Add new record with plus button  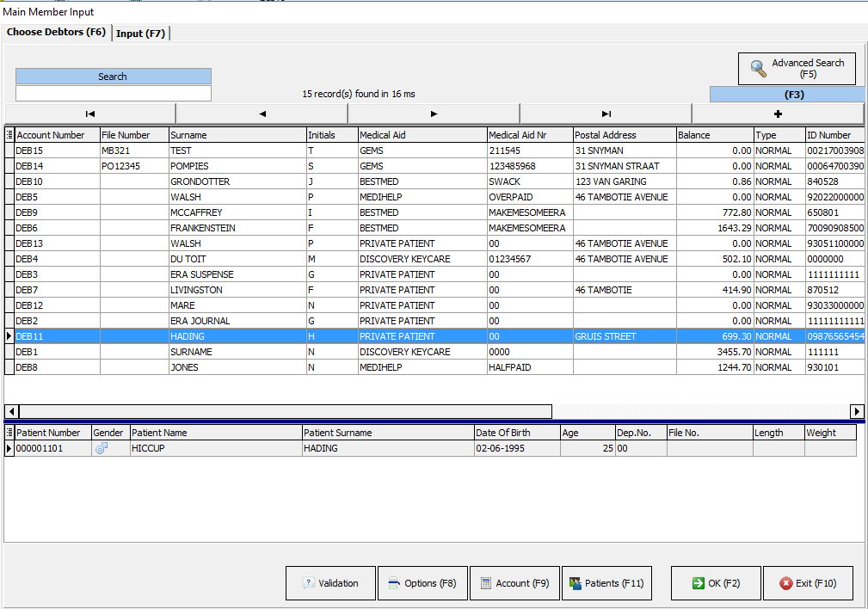click(778, 114)
